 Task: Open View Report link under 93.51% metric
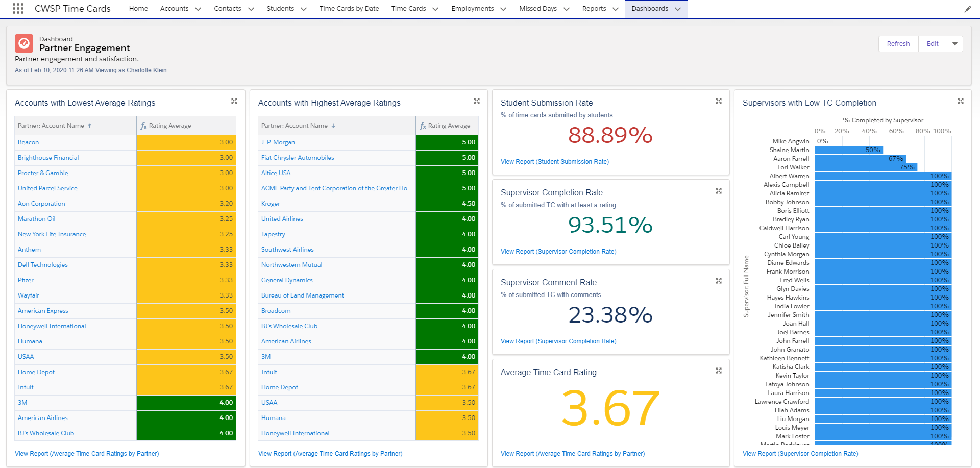pos(558,252)
